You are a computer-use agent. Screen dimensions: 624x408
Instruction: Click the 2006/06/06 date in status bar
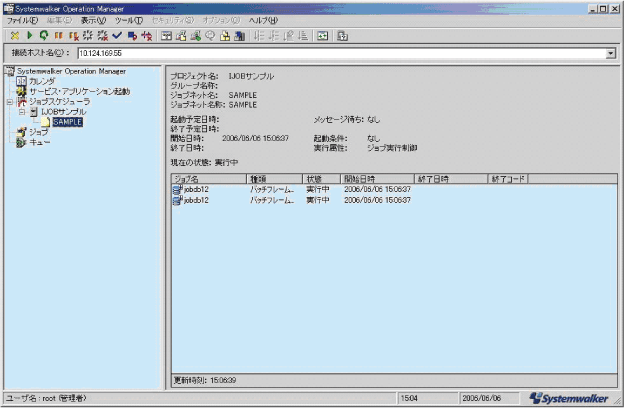[x=482, y=398]
